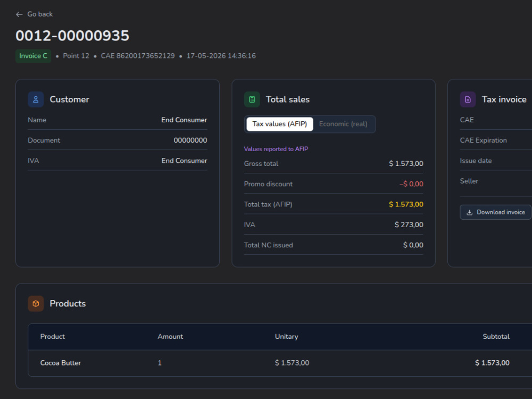Image resolution: width=532 pixels, height=399 pixels.
Task: Click the Amount column header
Action: (x=170, y=337)
